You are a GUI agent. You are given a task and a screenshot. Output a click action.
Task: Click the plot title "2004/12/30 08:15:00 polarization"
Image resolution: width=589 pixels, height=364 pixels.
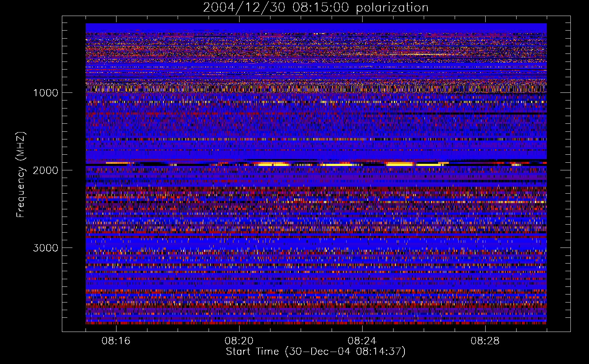click(316, 8)
